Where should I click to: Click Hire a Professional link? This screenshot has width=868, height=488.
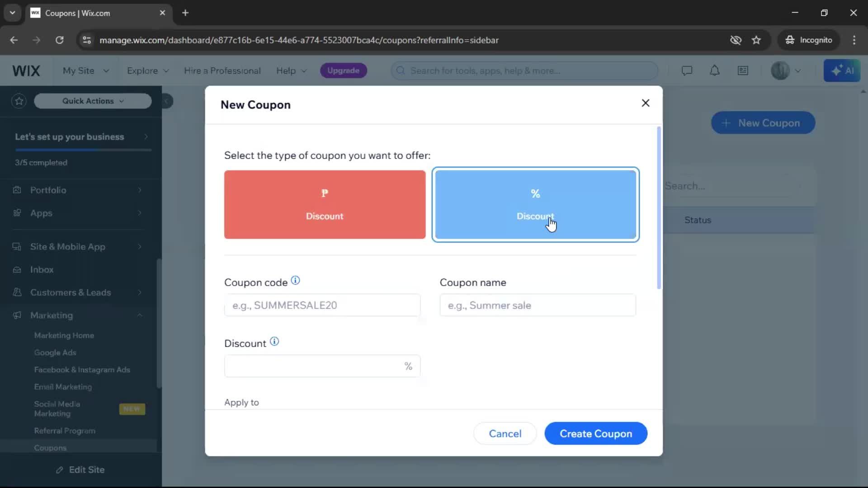[x=222, y=70]
